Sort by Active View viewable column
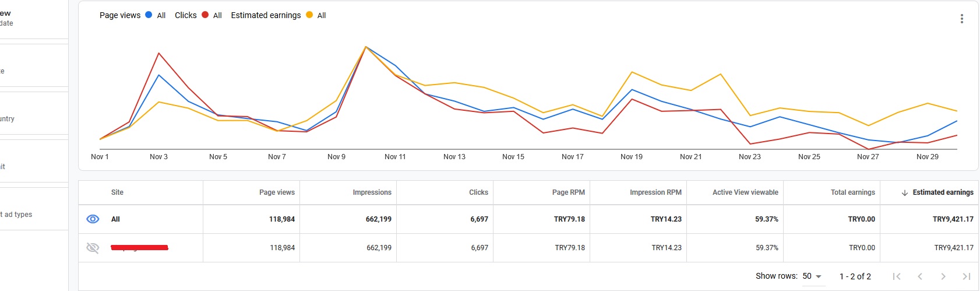980x291 pixels. (x=745, y=192)
